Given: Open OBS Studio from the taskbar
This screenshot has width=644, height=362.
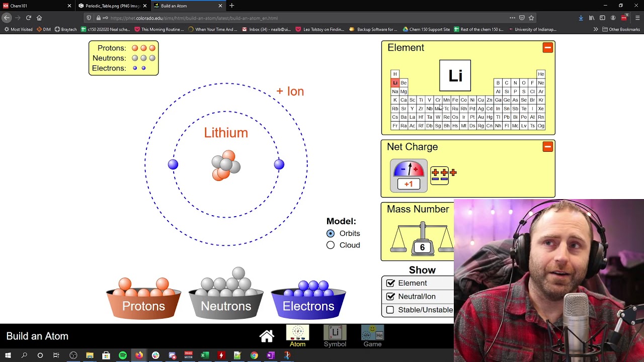Looking at the screenshot, I should click(73, 355).
